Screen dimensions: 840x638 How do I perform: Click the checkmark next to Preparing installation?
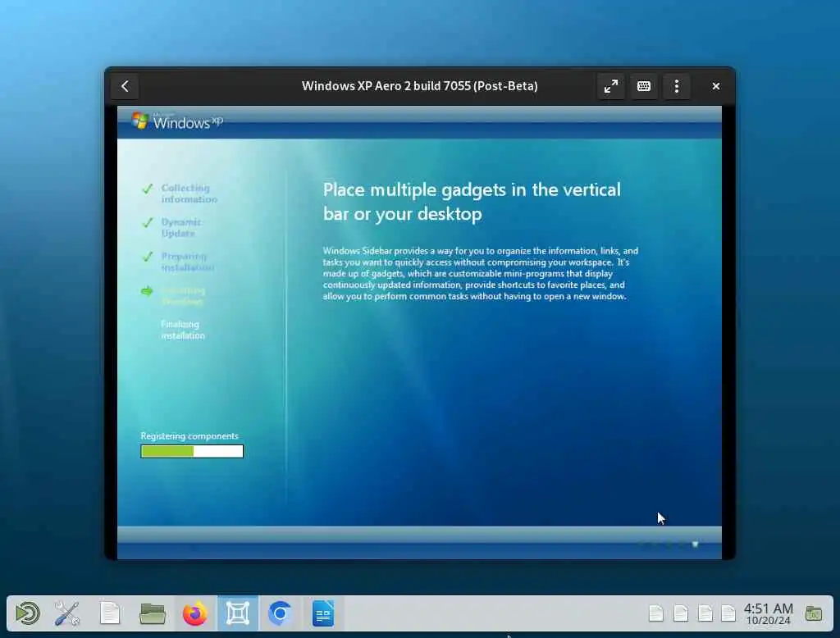coord(148,257)
